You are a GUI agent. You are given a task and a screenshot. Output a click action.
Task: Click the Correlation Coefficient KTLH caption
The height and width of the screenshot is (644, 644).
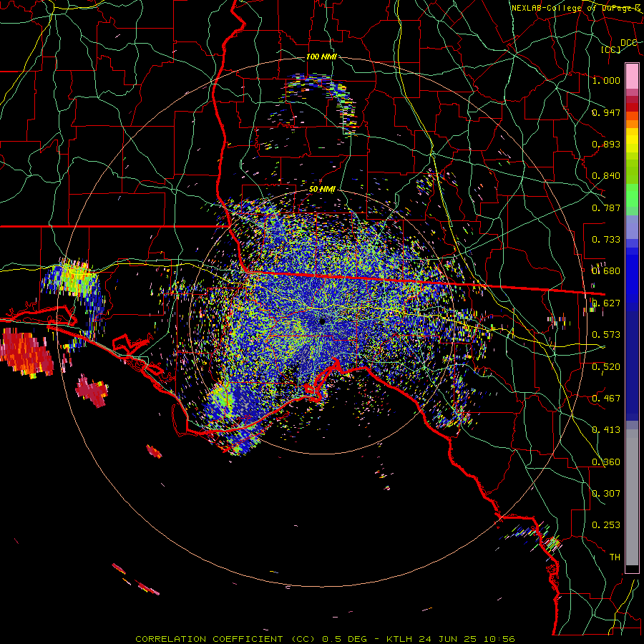[x=325, y=639]
